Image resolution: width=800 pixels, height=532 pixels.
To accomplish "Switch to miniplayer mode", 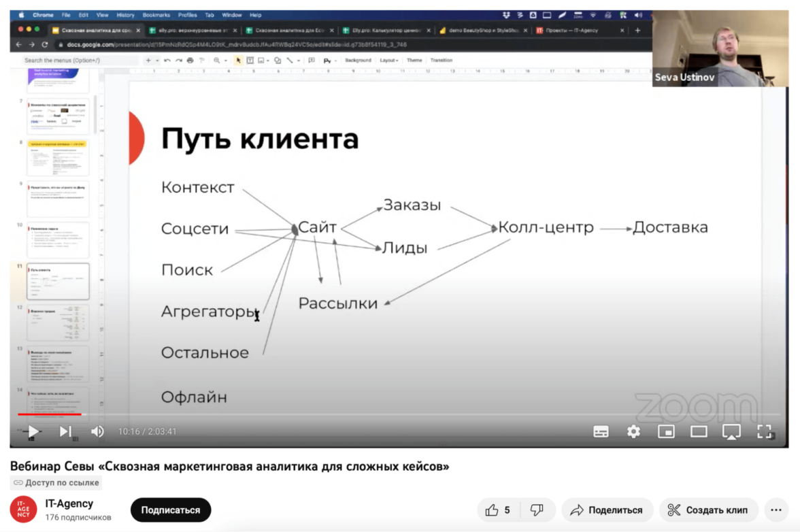I will click(x=666, y=431).
